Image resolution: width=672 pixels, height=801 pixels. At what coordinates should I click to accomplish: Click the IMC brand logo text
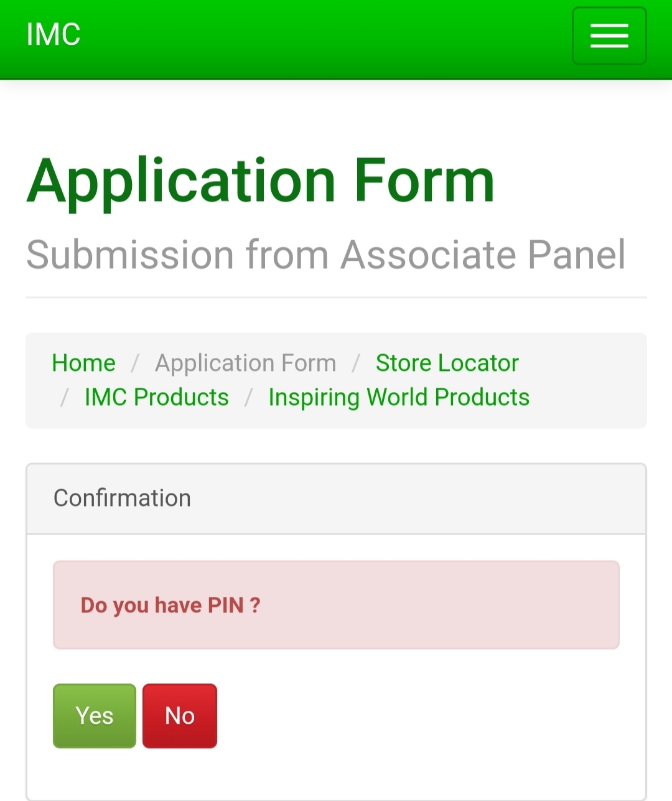click(x=54, y=35)
